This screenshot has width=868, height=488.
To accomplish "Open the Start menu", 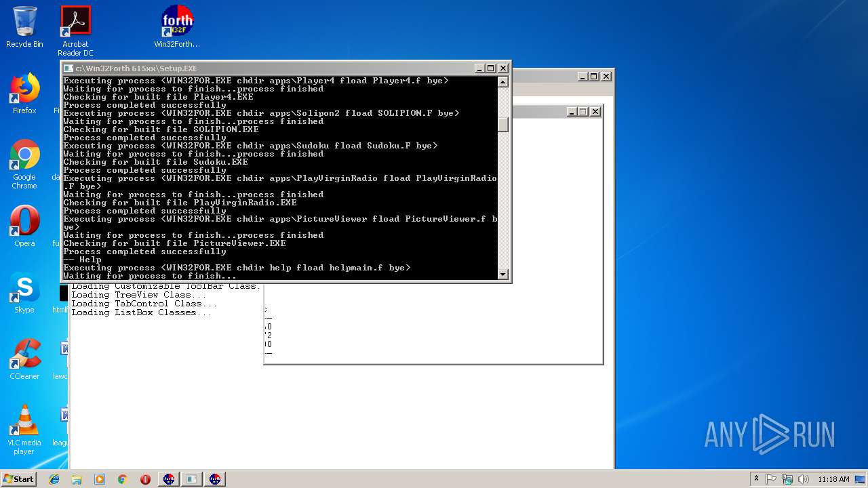I will click(x=18, y=479).
